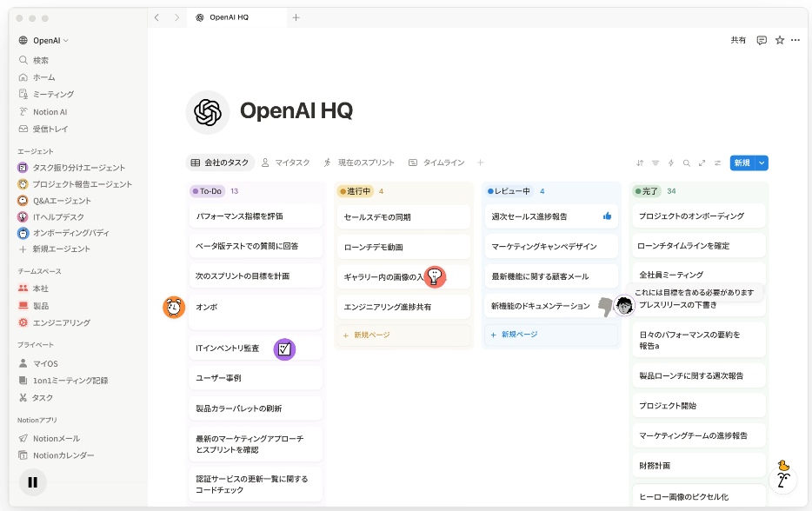Click the 進行中 column header tag
The height and width of the screenshot is (511, 812).
point(356,191)
